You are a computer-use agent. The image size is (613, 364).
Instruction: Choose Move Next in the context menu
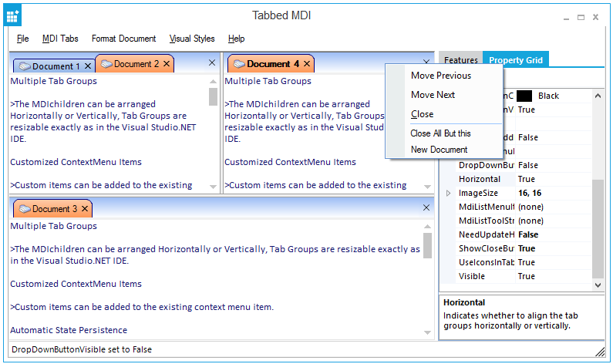pos(433,95)
